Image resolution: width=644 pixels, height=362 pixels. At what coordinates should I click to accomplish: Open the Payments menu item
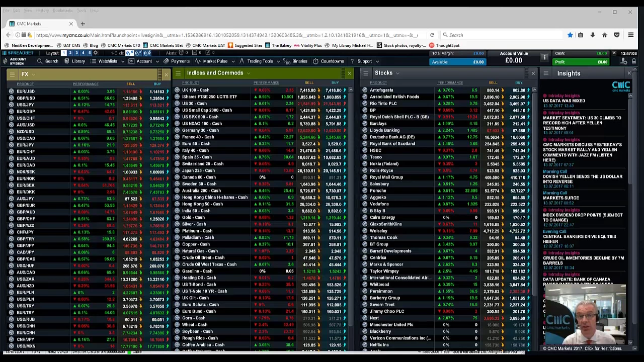[176, 61]
